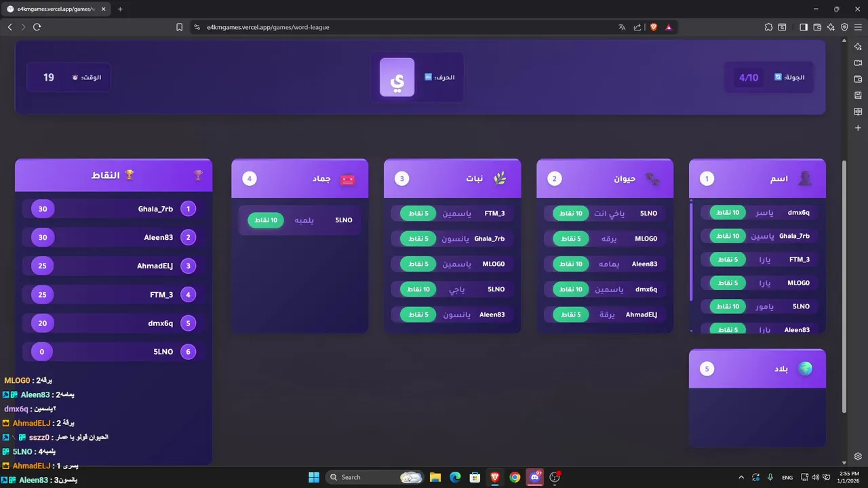Click the share page icon in address bar

(637, 27)
